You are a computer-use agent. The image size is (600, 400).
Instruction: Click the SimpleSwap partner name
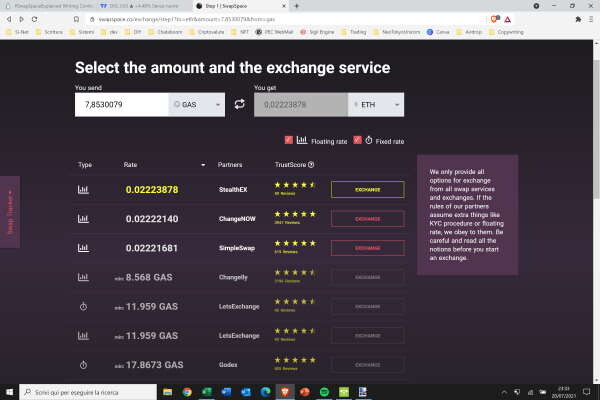(x=237, y=248)
